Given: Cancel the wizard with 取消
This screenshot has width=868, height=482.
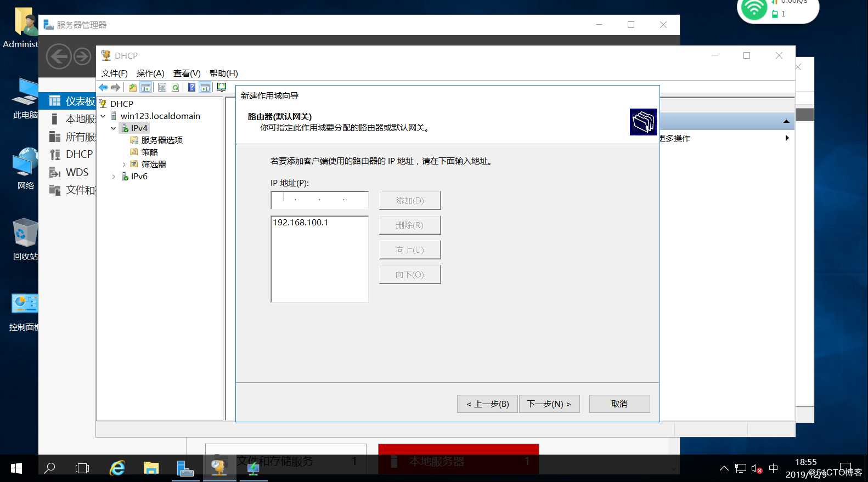Looking at the screenshot, I should [x=619, y=404].
